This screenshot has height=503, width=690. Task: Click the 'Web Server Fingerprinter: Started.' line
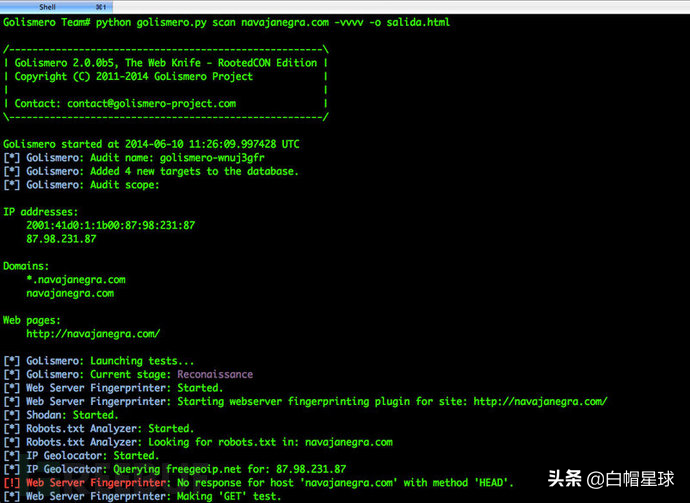113,388
